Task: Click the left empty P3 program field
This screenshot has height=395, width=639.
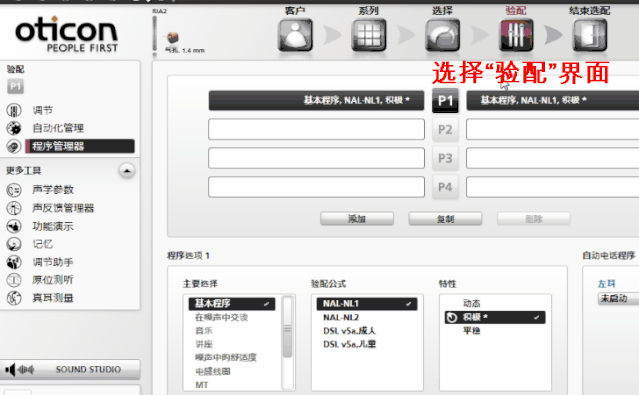Action: [317, 158]
